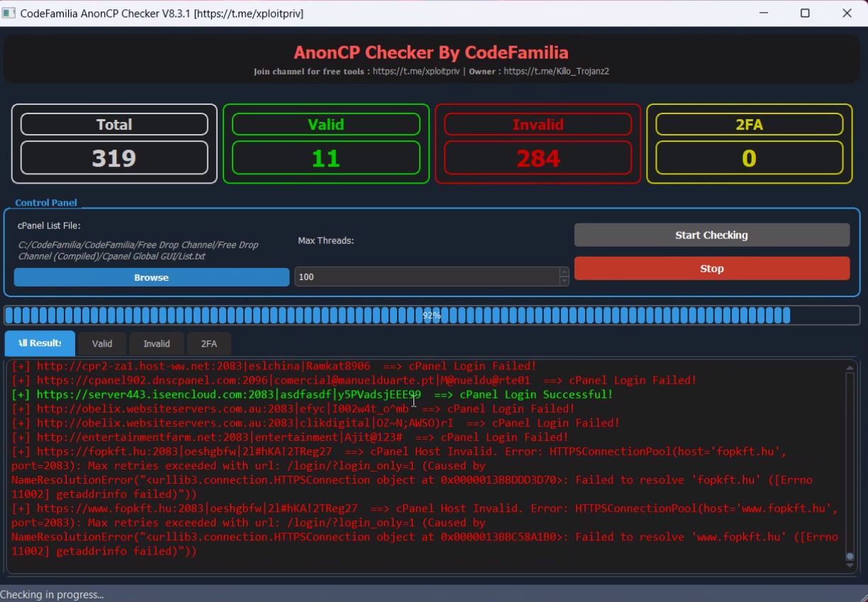Click the https://t.me/xploitpriv channel link text
Image resolution: width=868 pixels, height=602 pixels.
pyautogui.click(x=416, y=72)
